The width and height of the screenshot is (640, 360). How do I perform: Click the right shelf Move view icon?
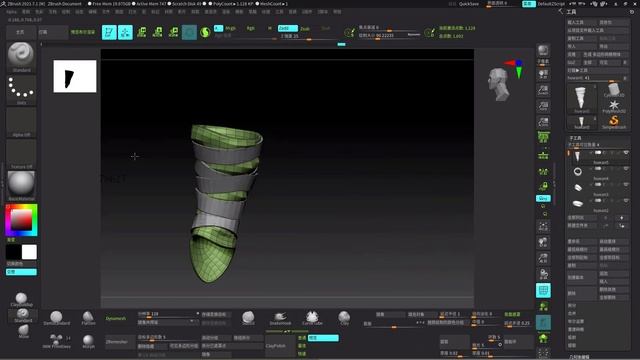coord(543,242)
